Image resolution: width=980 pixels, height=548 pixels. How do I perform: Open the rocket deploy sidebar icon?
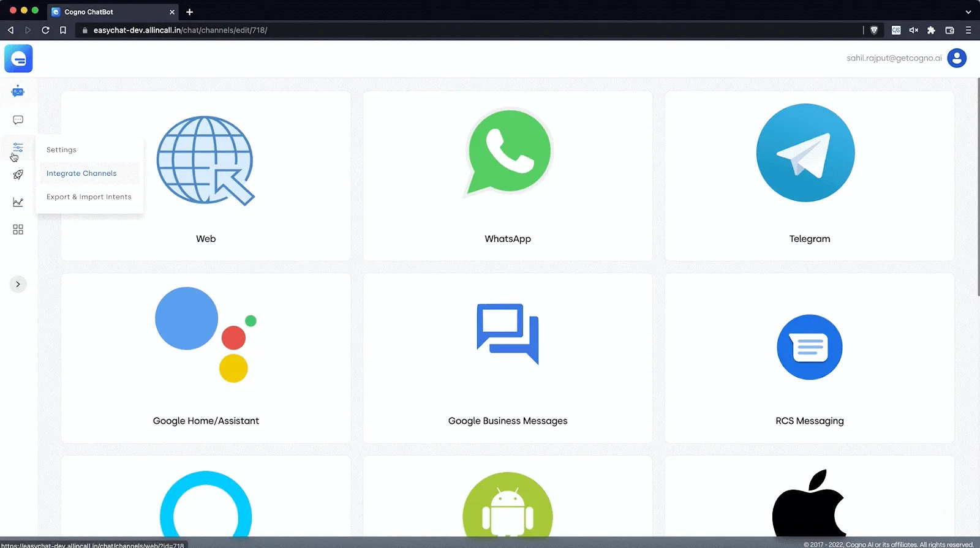click(x=18, y=175)
